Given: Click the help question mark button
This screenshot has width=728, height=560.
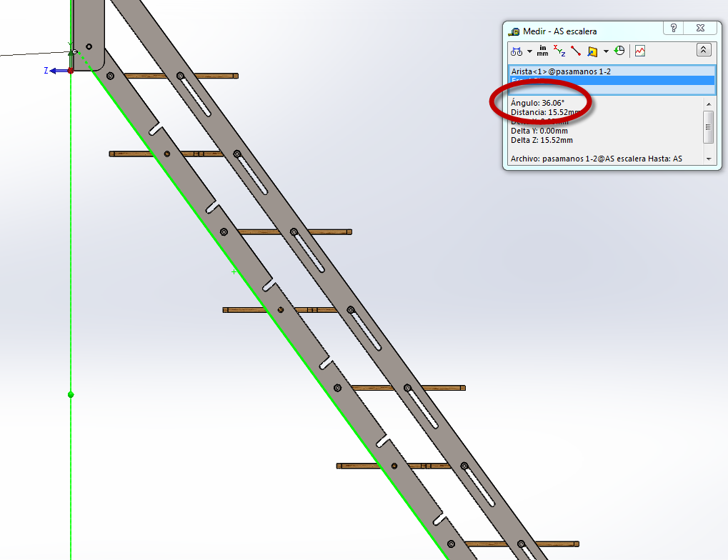Looking at the screenshot, I should tap(673, 28).
